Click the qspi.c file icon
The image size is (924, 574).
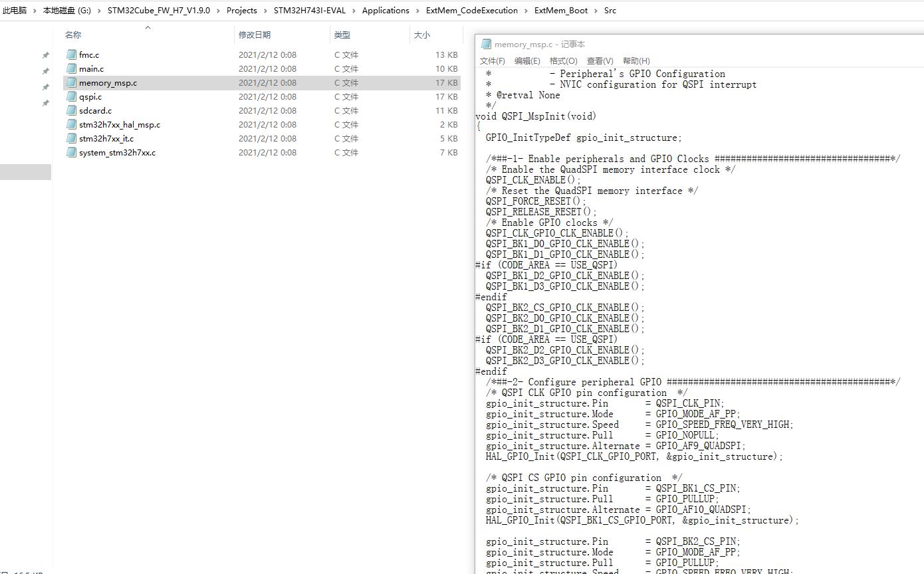point(72,96)
